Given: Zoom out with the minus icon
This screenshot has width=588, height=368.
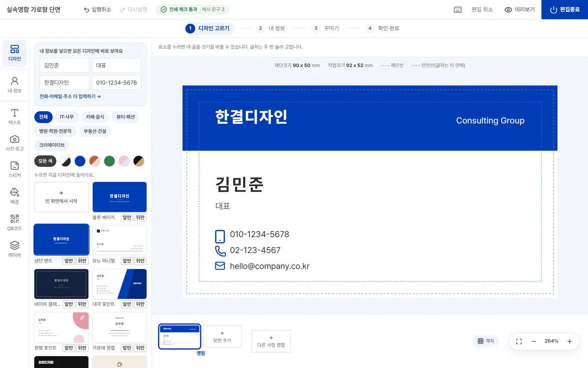Looking at the screenshot, I should (534, 341).
